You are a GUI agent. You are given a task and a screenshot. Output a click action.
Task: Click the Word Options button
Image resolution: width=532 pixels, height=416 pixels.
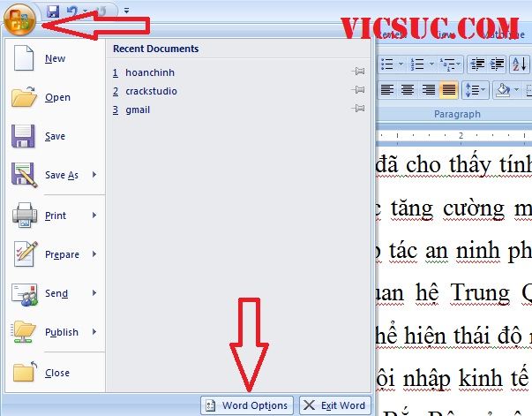(x=247, y=405)
